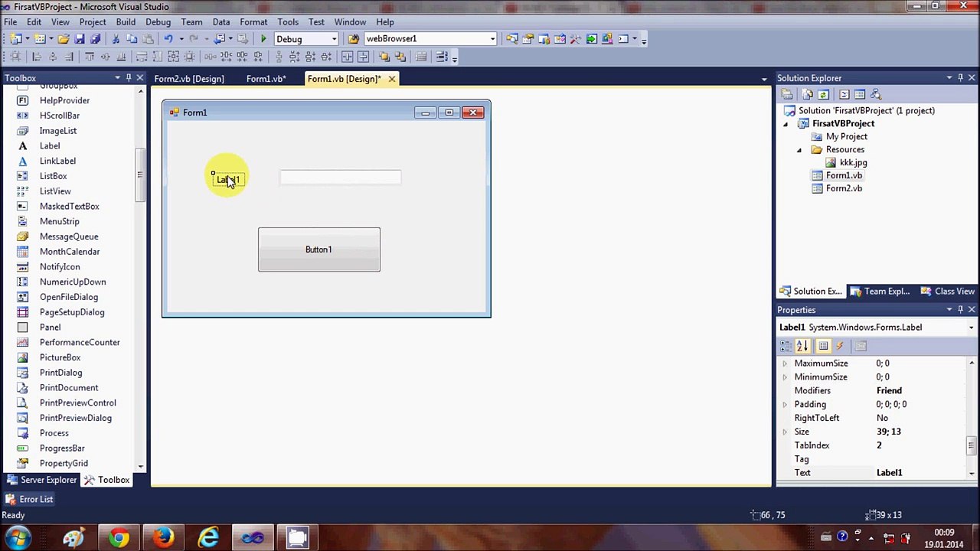Close the Form1.vb [Design] tab

(x=391, y=79)
